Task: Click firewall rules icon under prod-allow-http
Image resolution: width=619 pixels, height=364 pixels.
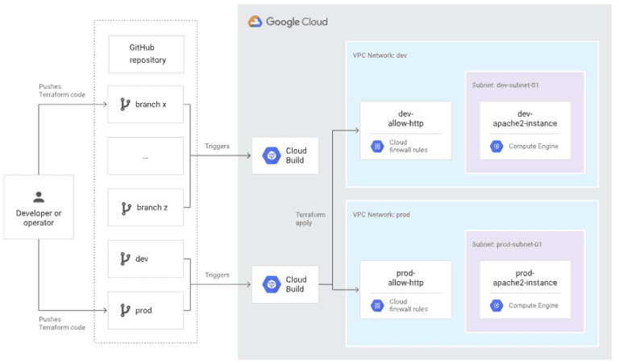Action: [377, 306]
